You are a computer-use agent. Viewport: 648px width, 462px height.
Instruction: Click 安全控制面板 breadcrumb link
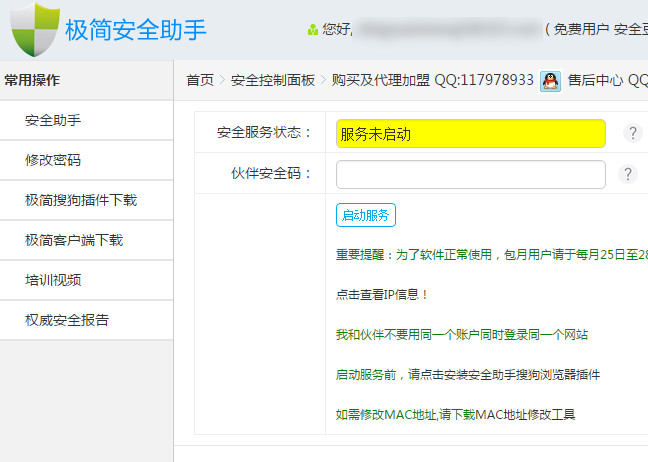click(273, 81)
